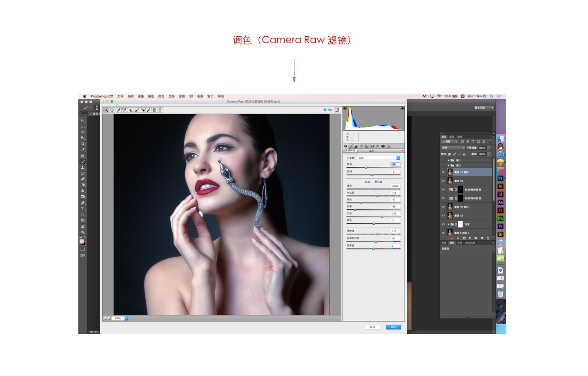
Task: Open the fx Effects panel icon
Action: [377, 146]
